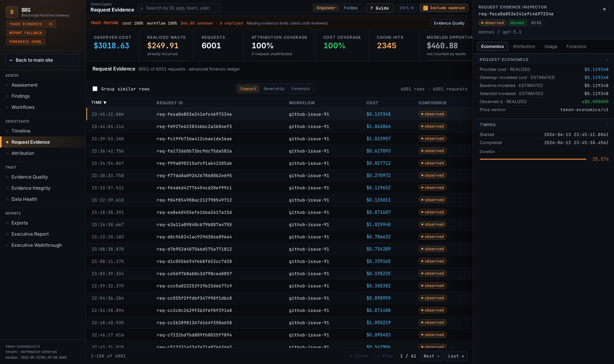Open the Guide help button
The image size is (614, 364).
click(380, 8)
